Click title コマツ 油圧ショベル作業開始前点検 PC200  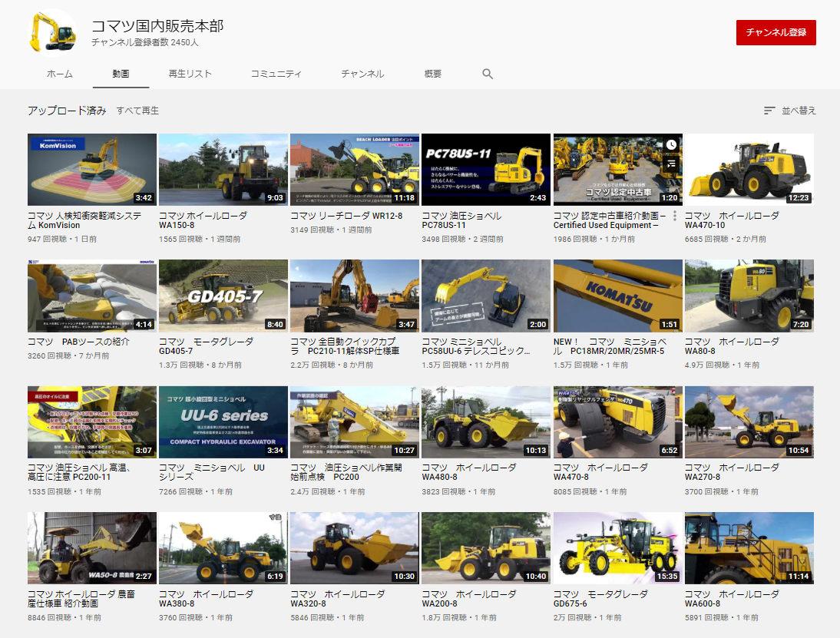tap(346, 472)
